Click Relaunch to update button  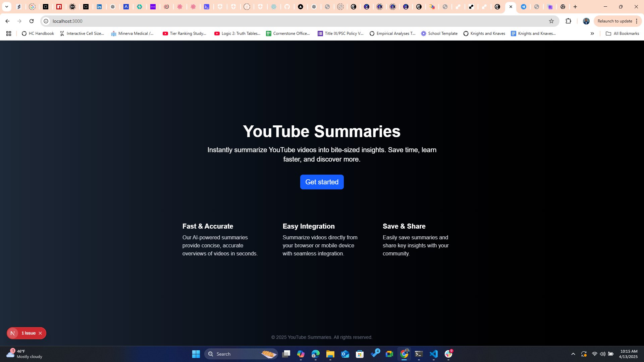click(614, 21)
